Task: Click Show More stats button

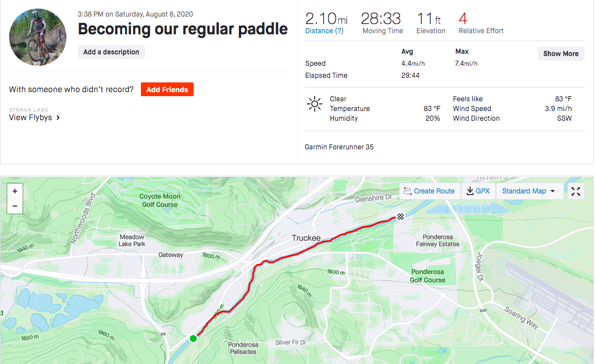Action: point(561,54)
